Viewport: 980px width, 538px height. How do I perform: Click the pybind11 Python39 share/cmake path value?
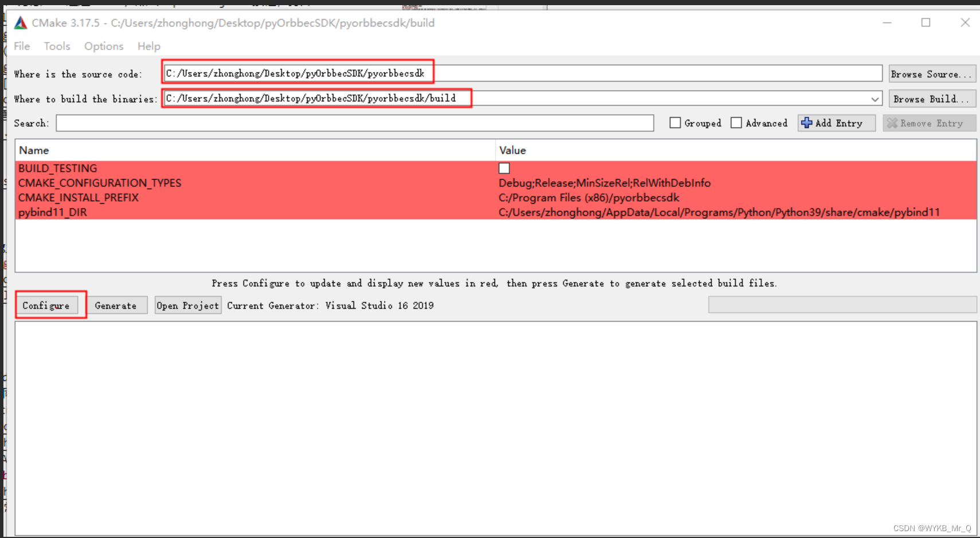719,212
